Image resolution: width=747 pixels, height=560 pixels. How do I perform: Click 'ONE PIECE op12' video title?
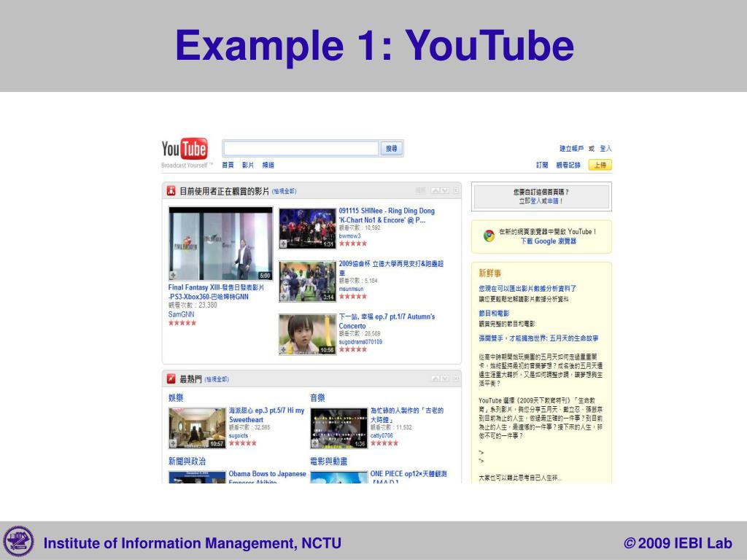coord(409,478)
